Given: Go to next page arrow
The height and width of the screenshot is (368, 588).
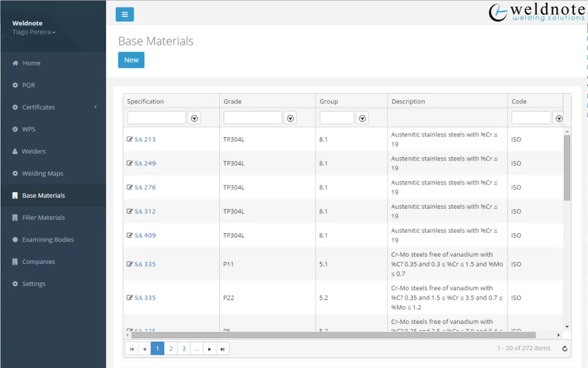Looking at the screenshot, I should point(210,349).
